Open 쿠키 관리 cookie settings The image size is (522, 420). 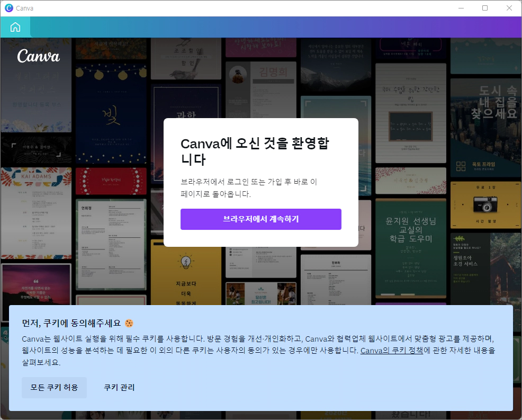(x=119, y=387)
